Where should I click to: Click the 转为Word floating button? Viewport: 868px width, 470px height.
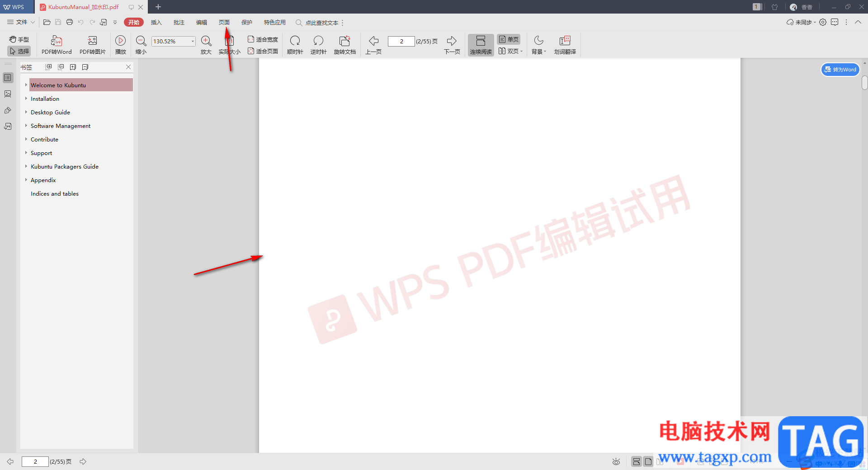(840, 70)
